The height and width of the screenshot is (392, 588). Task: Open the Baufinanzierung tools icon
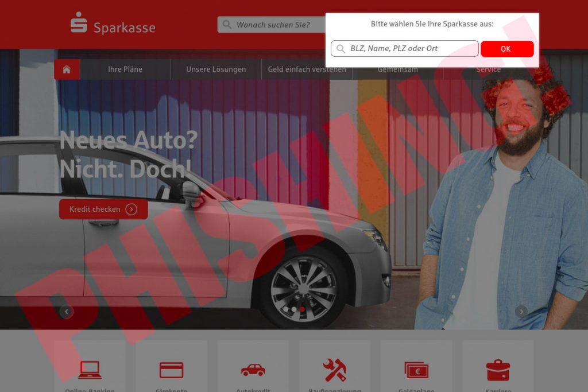point(335,370)
